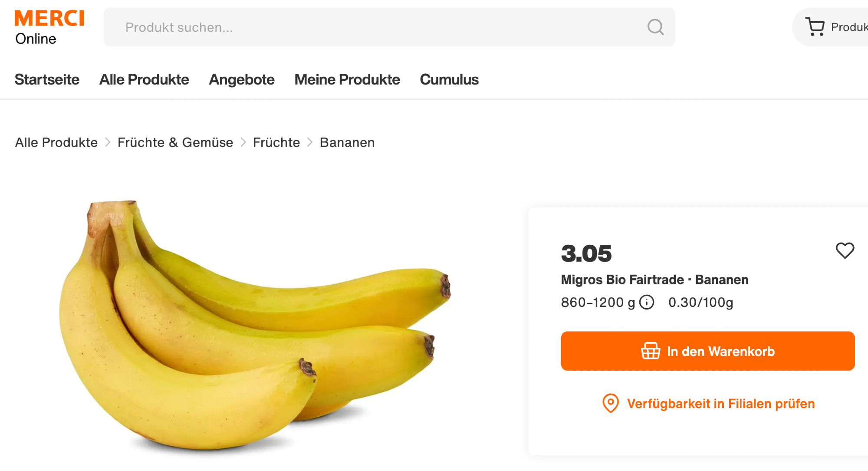
Task: Click the search magnifier icon
Action: coord(655,27)
